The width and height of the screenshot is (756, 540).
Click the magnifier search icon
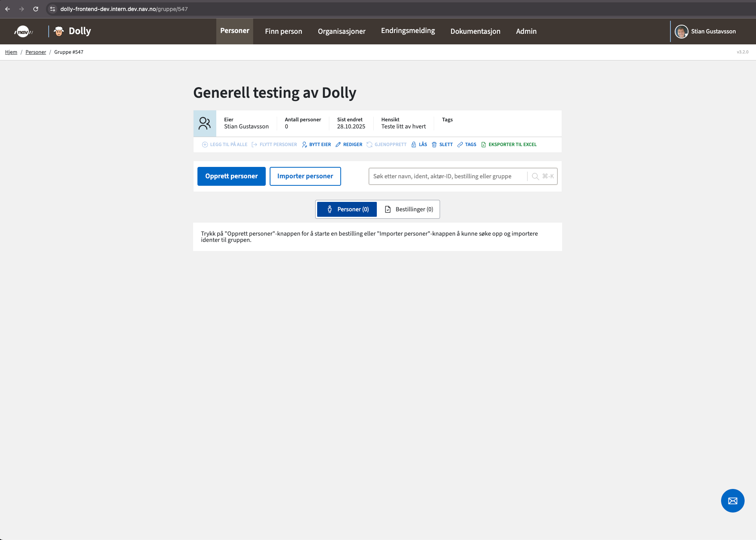pyautogui.click(x=535, y=176)
